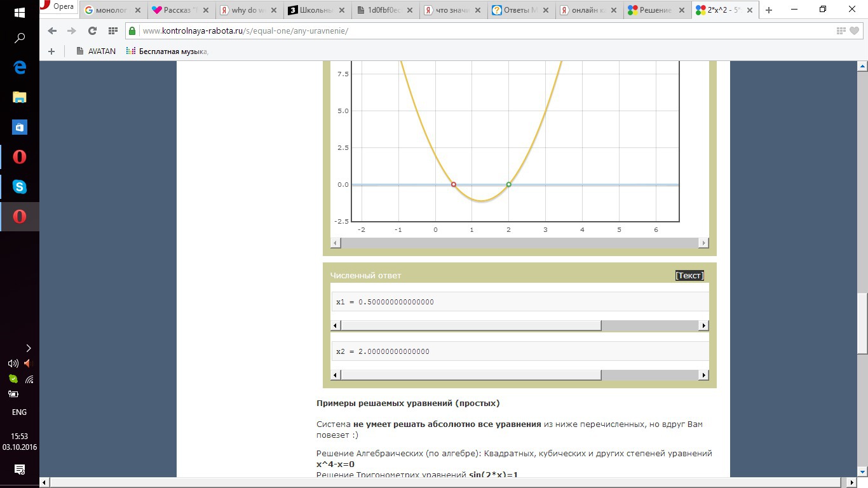The height and width of the screenshot is (488, 868).
Task: Go forward to the next page
Action: (71, 30)
